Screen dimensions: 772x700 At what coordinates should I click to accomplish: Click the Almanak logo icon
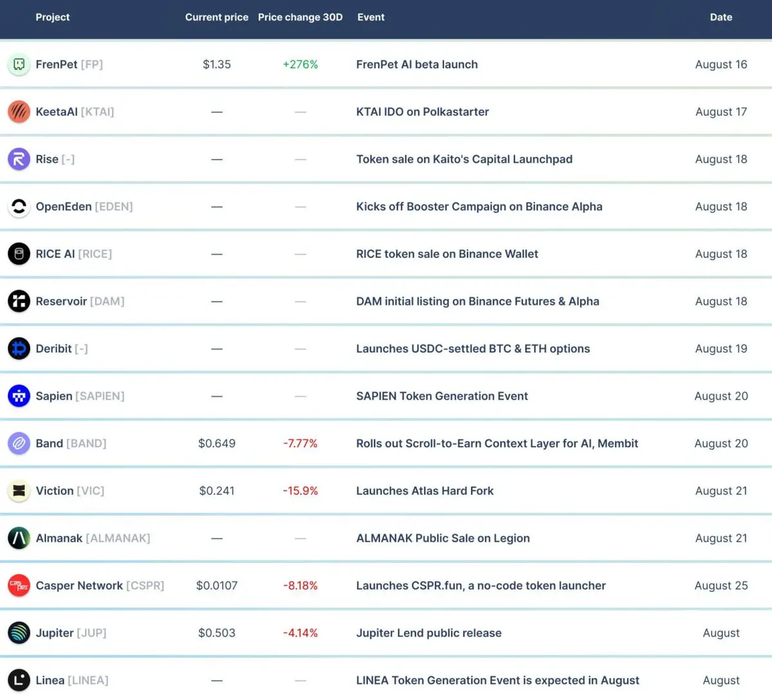coord(19,538)
